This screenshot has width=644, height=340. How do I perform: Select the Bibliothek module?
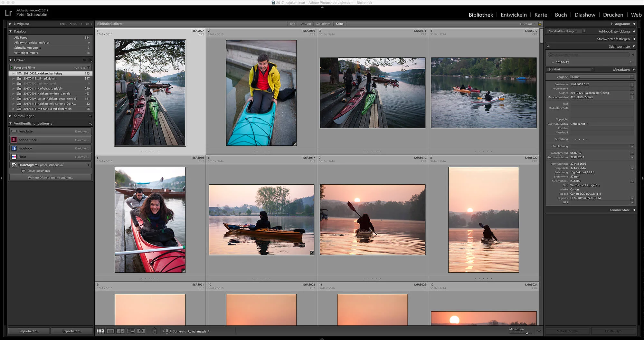481,15
